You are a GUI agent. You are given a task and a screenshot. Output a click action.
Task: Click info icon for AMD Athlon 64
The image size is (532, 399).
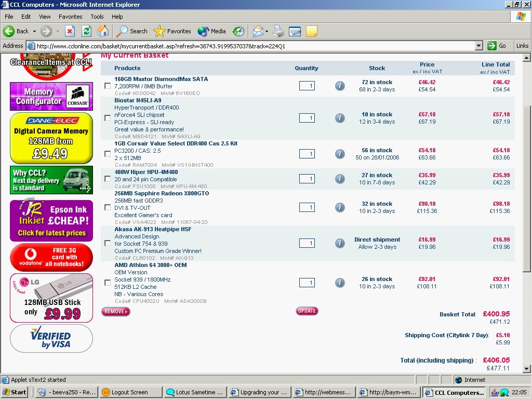[340, 283]
